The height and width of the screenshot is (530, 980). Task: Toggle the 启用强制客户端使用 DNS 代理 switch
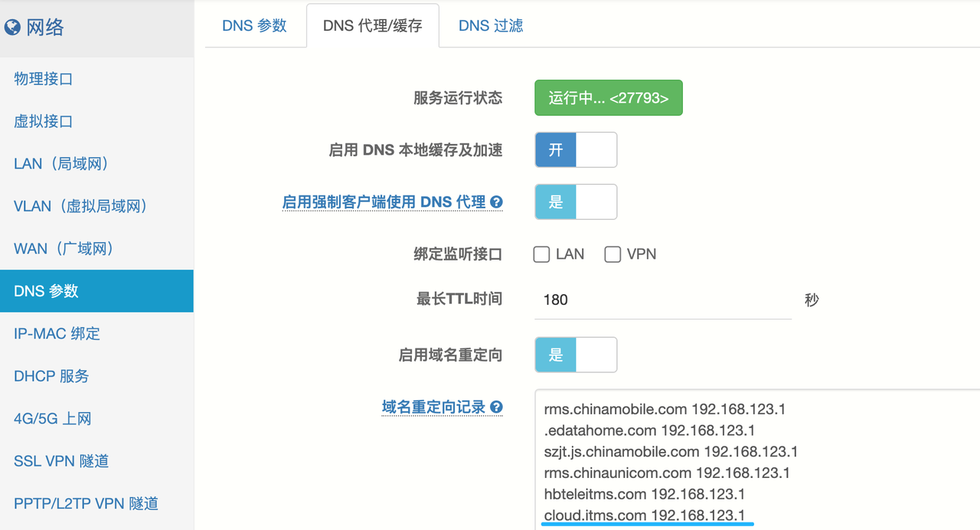pyautogui.click(x=575, y=202)
